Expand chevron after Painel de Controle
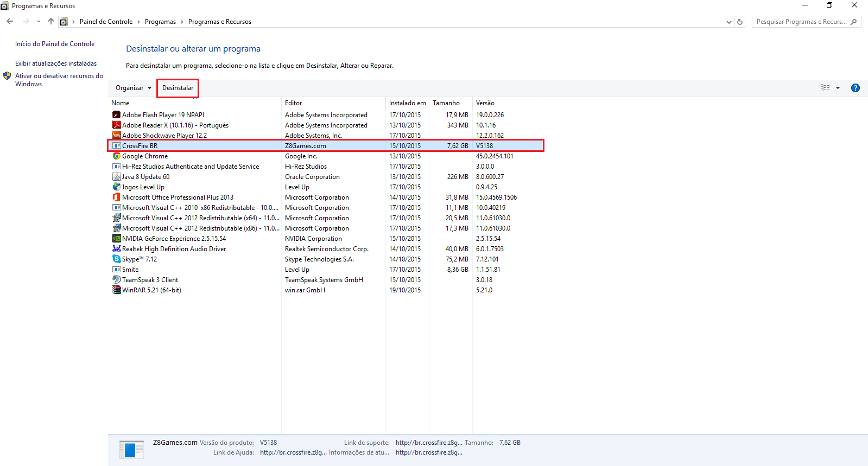 coord(138,22)
